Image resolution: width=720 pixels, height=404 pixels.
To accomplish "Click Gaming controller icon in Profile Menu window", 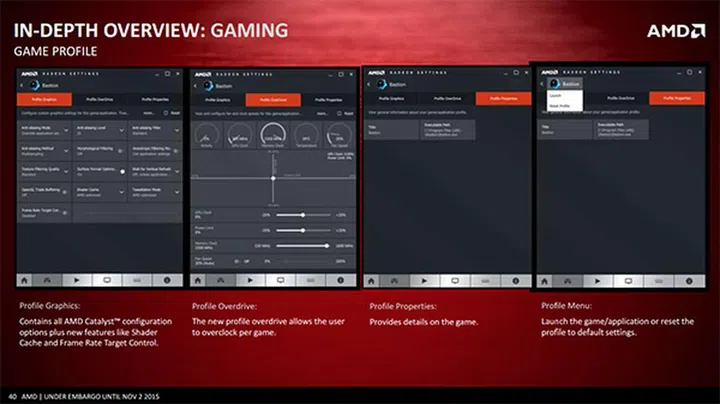I will click(x=568, y=281).
